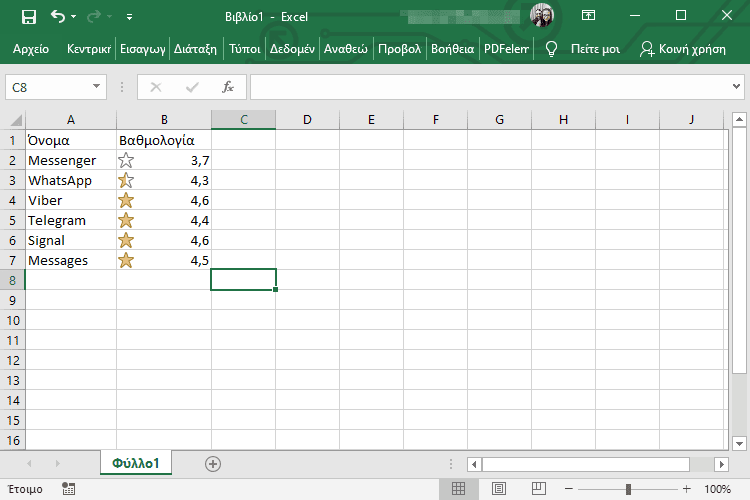Image resolution: width=750 pixels, height=500 pixels.
Task: Click the Φύλλο1 sheet tab
Action: click(136, 463)
